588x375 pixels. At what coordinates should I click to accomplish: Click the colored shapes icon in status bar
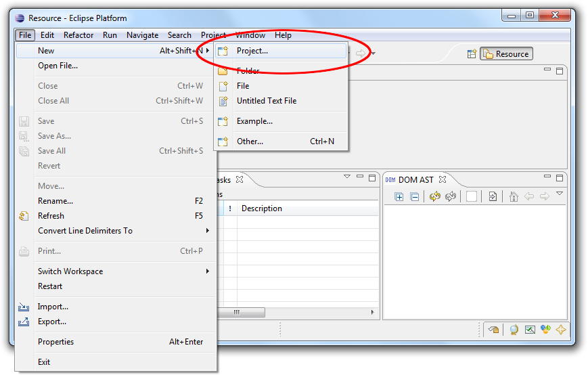[x=545, y=329]
